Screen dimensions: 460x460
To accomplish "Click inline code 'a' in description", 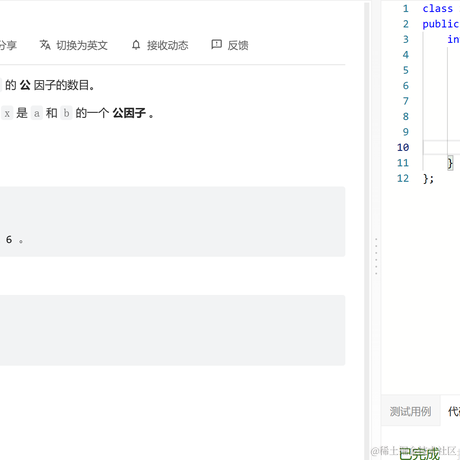I will click(37, 113).
